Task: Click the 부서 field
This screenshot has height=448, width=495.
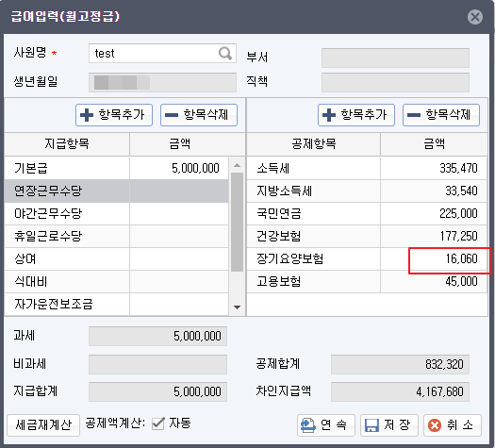Action: point(395,58)
